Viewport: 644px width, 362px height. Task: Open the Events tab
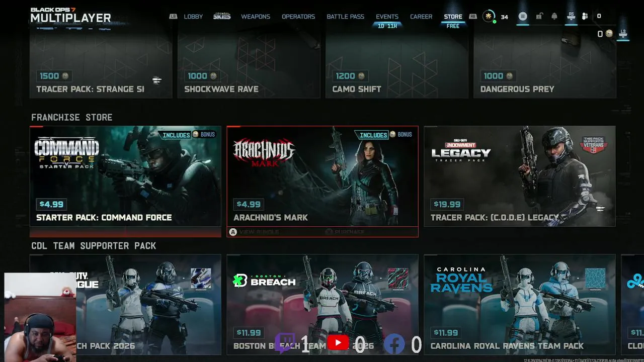[387, 17]
